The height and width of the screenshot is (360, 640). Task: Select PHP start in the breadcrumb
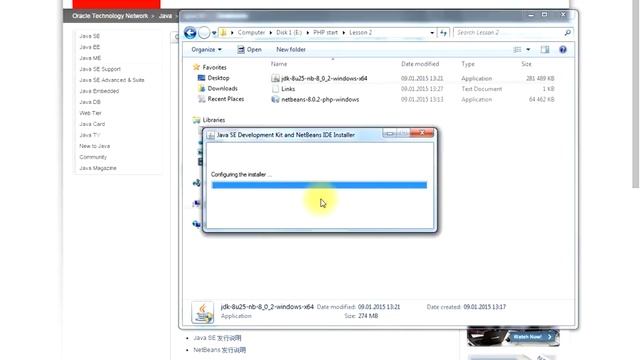click(x=325, y=32)
